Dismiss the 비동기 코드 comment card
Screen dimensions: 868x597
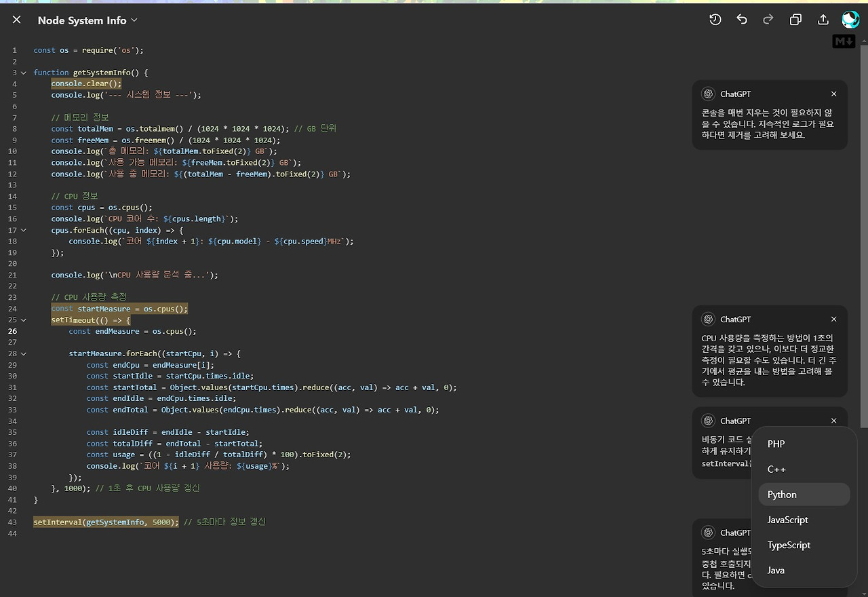(834, 421)
